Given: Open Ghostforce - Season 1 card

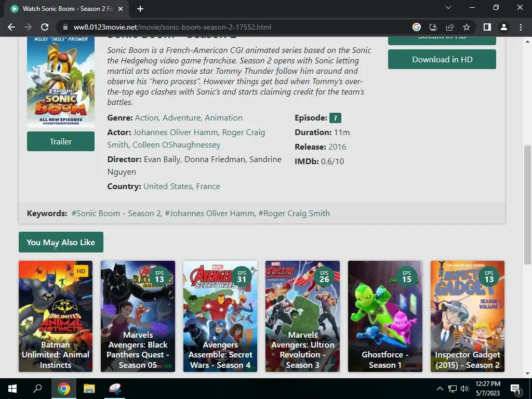Looking at the screenshot, I should click(385, 316).
